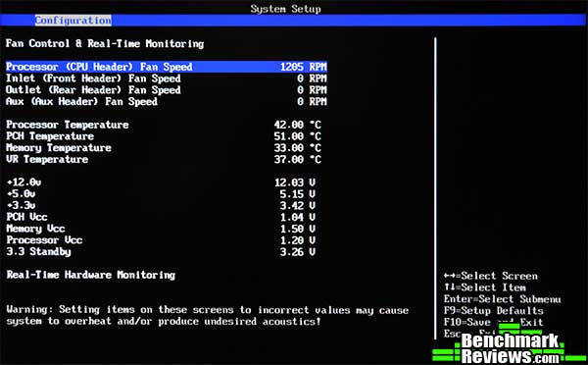Click the 42.00 °C processor temperature value
This screenshot has width=588, height=365.
click(298, 125)
